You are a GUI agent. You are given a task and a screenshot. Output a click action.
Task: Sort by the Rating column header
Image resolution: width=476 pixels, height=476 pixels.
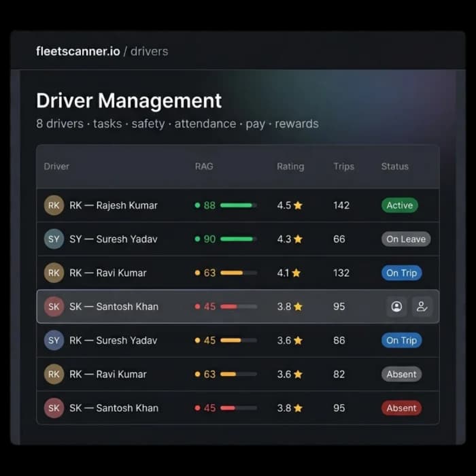click(x=290, y=167)
